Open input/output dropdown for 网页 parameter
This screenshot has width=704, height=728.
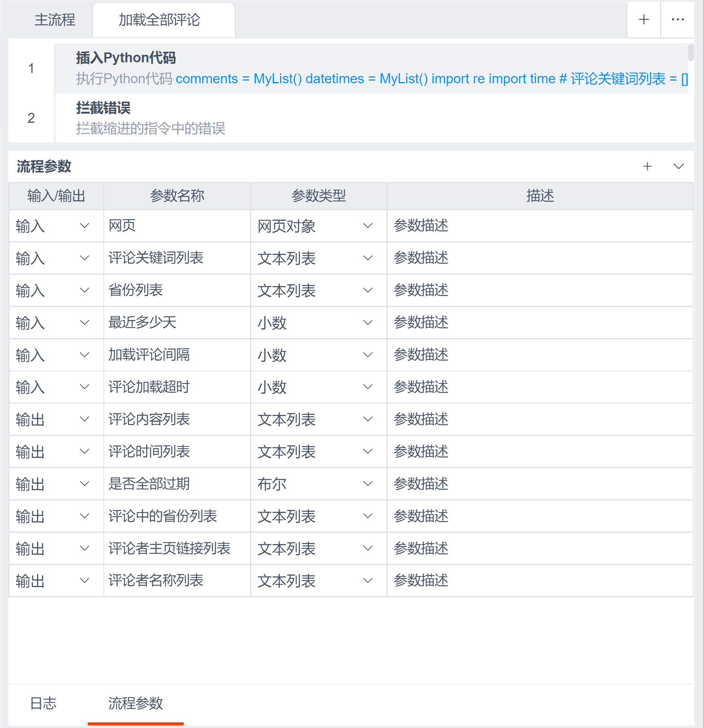53,226
